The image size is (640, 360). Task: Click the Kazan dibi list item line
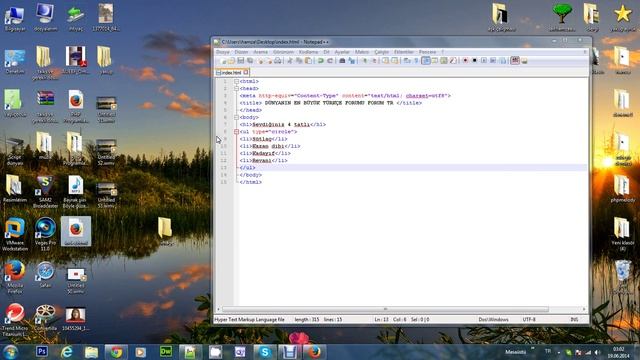click(x=270, y=146)
